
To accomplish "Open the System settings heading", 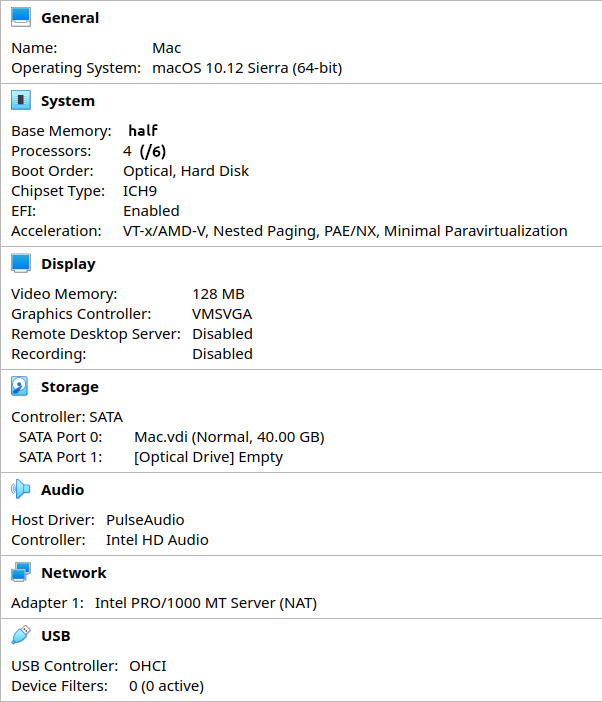I will pos(68,101).
